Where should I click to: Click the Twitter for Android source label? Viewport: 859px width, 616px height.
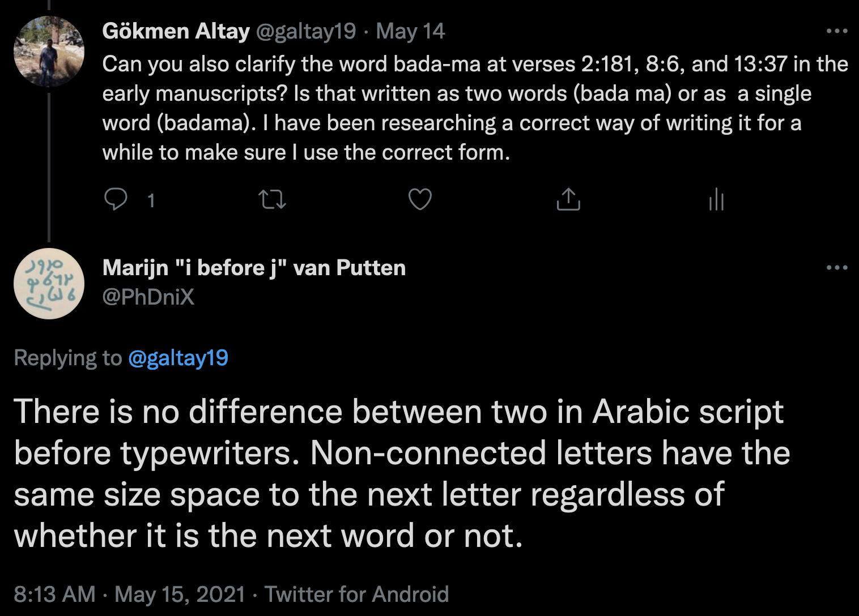[x=356, y=594]
